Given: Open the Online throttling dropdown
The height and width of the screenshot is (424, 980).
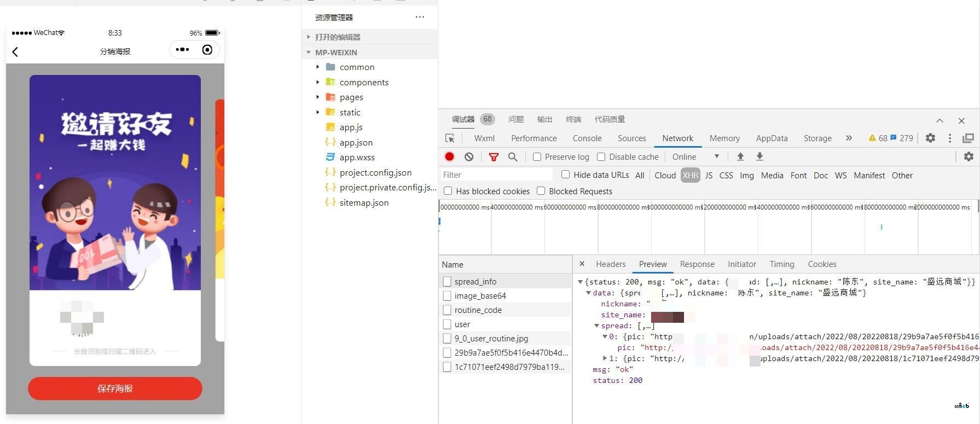Looking at the screenshot, I should pos(696,156).
